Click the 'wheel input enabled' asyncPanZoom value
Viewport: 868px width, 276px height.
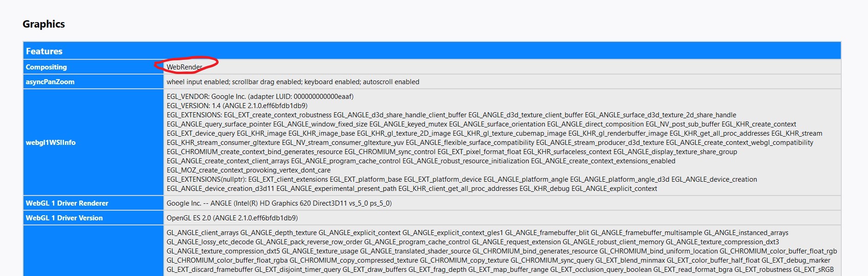tap(293, 82)
